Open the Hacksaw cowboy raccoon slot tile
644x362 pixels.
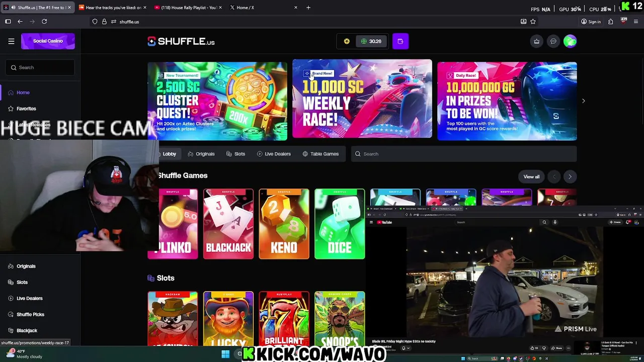173,319
